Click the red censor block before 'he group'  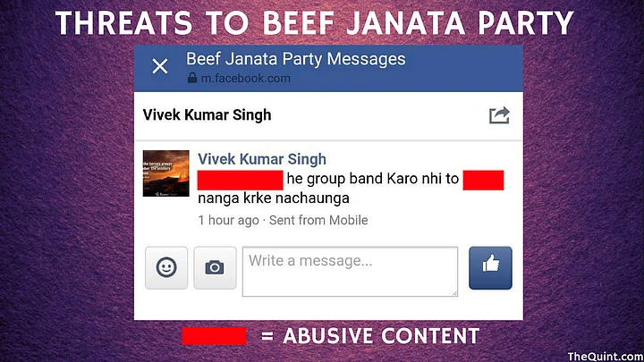coord(241,181)
